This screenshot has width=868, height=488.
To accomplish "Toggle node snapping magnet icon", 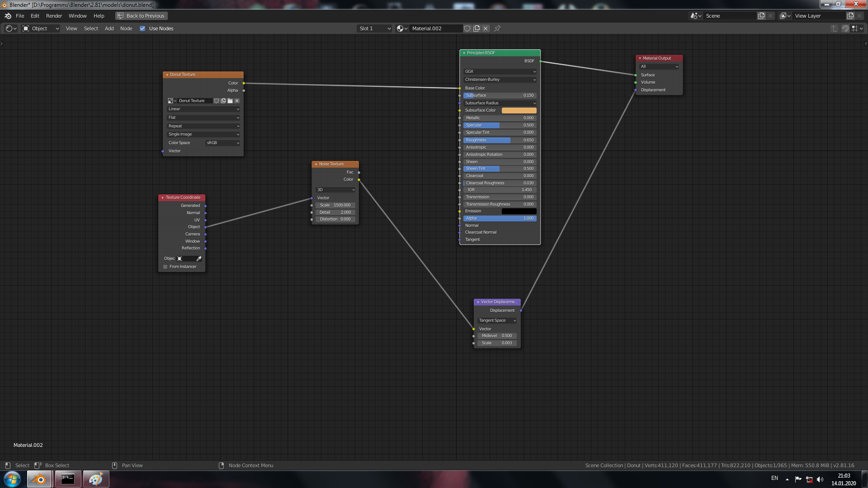I will pyautogui.click(x=845, y=28).
